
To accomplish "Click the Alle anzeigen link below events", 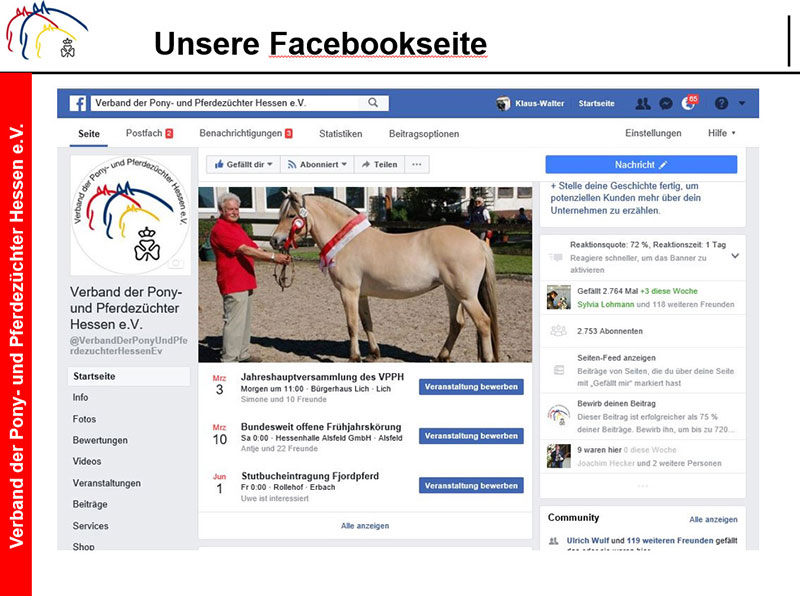I will pyautogui.click(x=365, y=526).
